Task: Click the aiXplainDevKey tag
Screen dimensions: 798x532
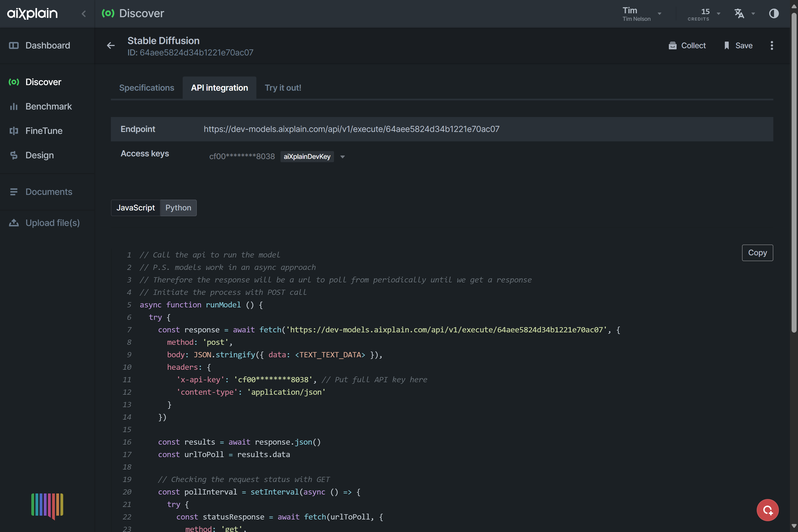Action: (x=307, y=156)
